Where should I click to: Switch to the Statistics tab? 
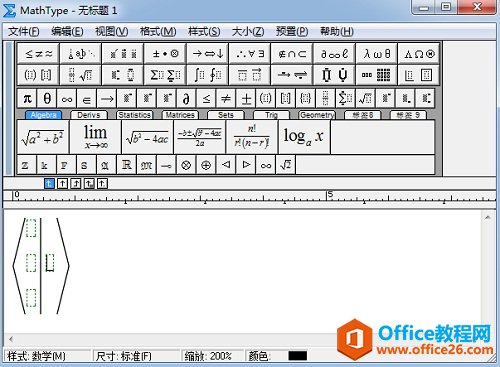pos(135,115)
